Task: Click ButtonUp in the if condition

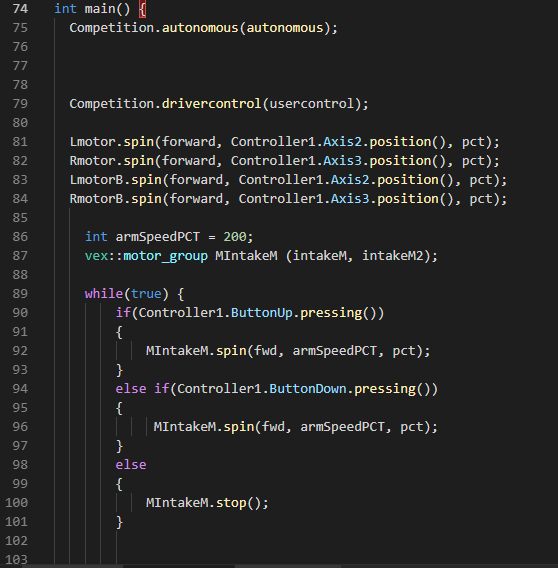Action: click(x=262, y=313)
